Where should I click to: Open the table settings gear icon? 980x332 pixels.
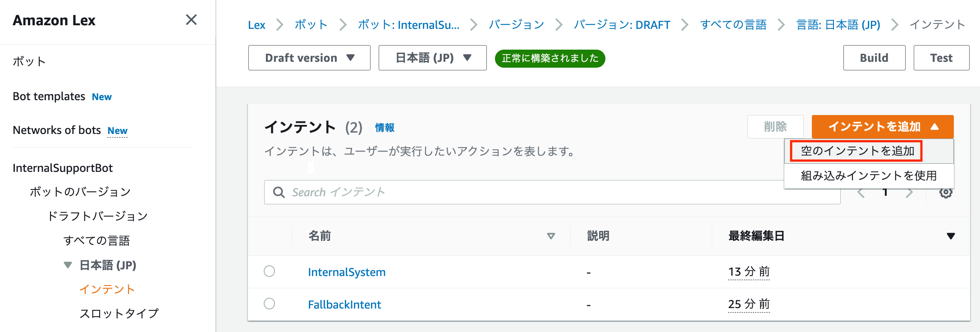click(x=946, y=193)
